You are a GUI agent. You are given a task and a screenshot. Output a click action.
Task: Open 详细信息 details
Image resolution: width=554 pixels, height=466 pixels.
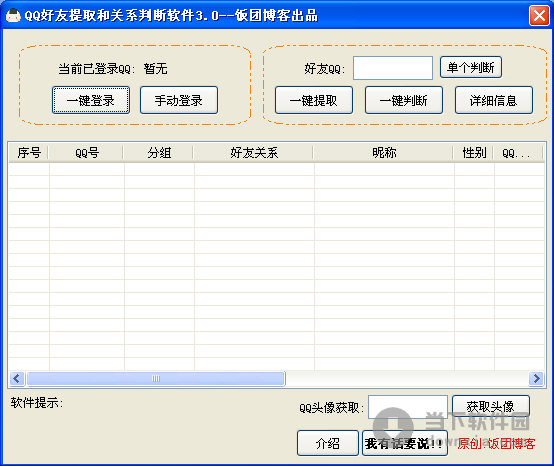point(494,100)
